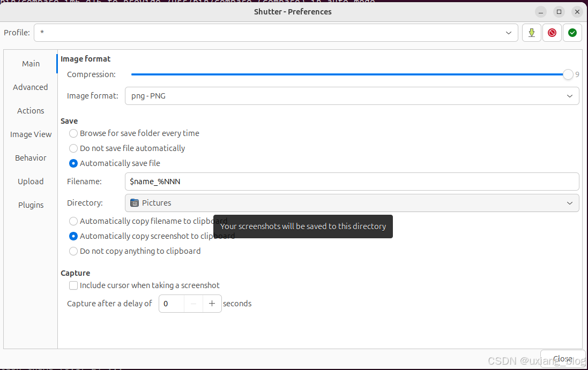This screenshot has width=588, height=370.
Task: Select the Behavior tab
Action: (x=31, y=158)
